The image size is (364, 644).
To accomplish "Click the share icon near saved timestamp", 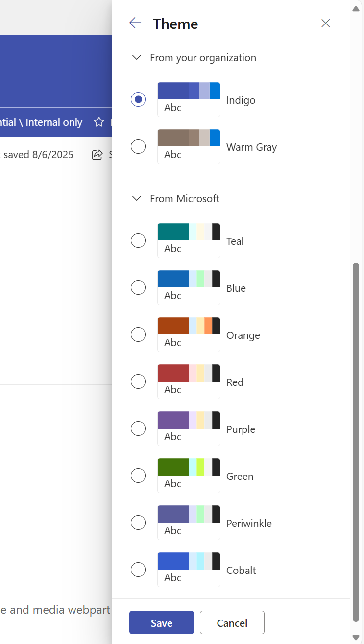I will tap(97, 154).
